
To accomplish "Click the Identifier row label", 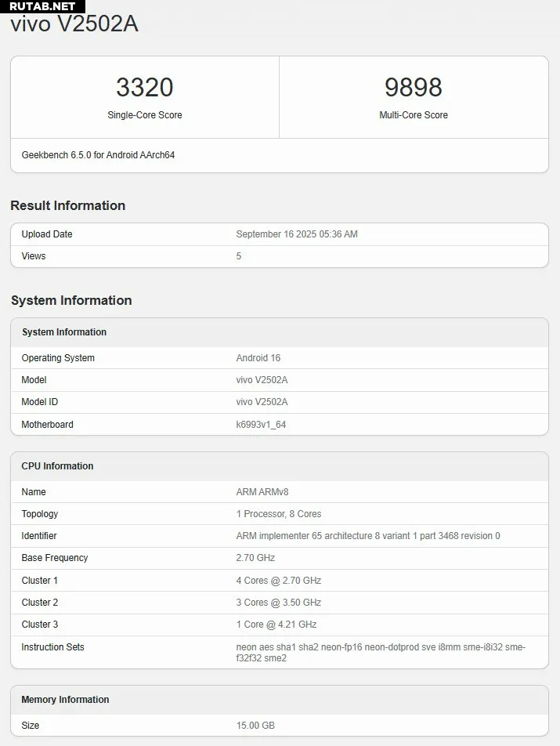I will coord(39,536).
